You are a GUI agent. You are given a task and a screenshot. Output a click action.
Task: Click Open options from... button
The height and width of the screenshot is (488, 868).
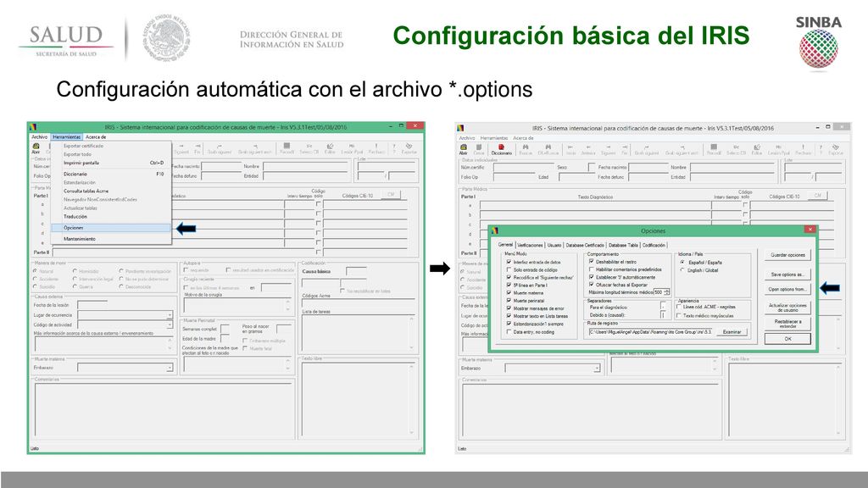[x=787, y=290]
